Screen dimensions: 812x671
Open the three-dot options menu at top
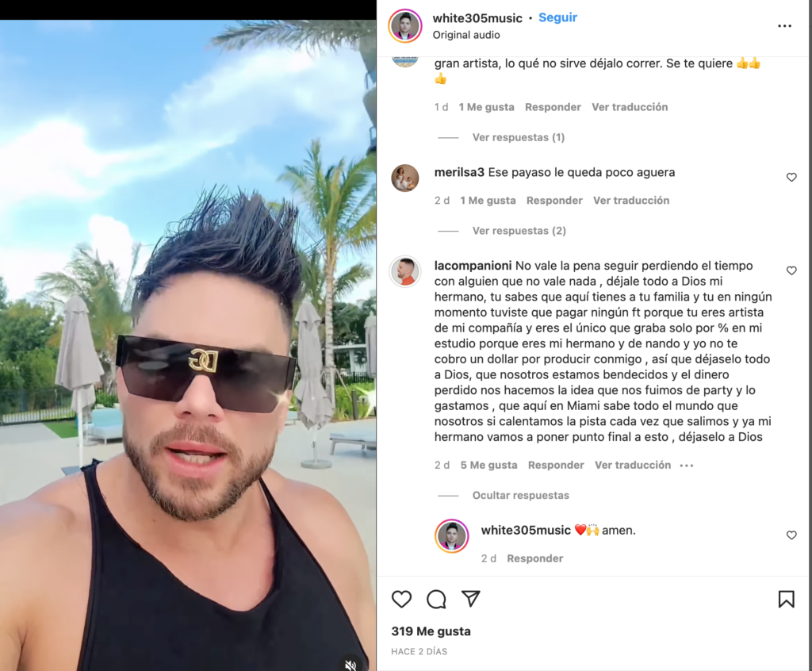coord(784,26)
